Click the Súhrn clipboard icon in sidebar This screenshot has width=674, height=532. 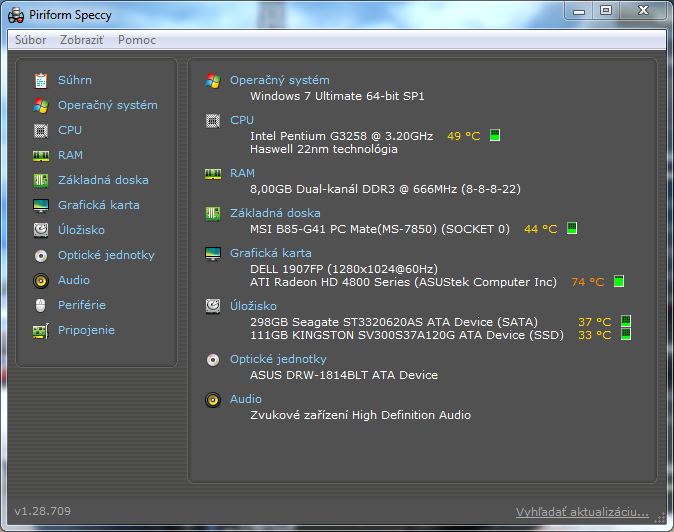pyautogui.click(x=41, y=80)
